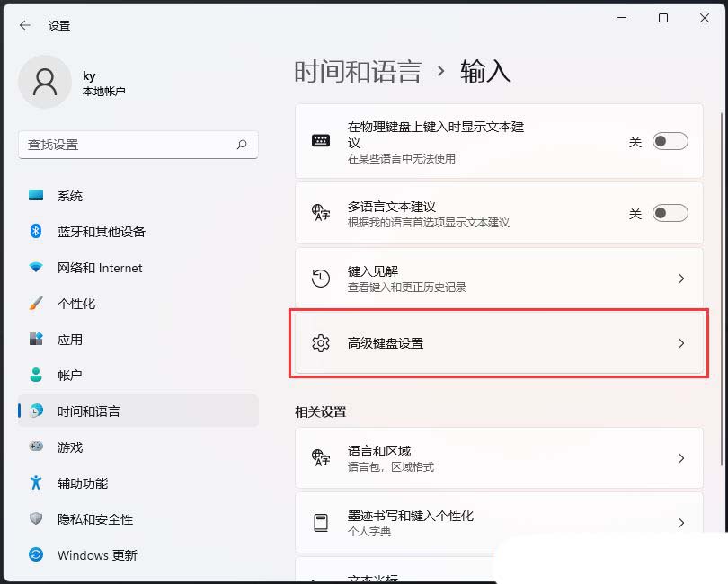Toggle 在物理键盘上键入时显示文本建议 switch
The height and width of the screenshot is (584, 728).
pyautogui.click(x=670, y=141)
